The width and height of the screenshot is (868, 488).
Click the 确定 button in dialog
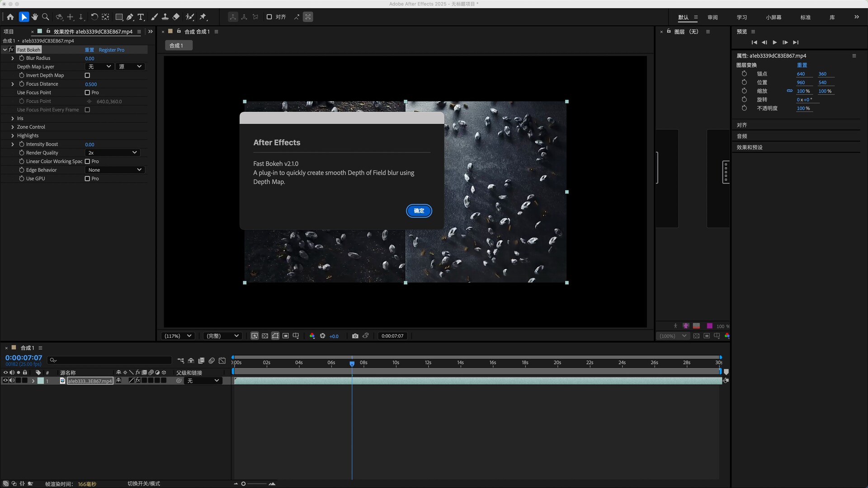click(x=419, y=211)
